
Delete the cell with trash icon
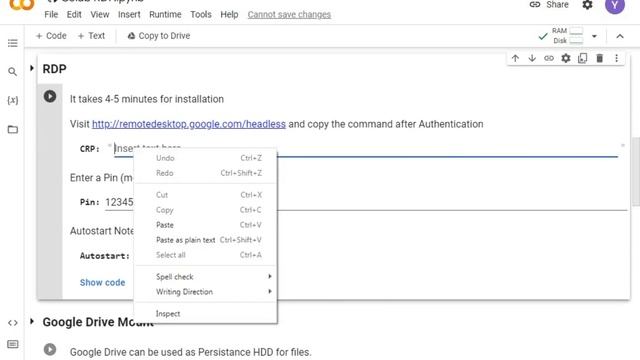pos(599,58)
